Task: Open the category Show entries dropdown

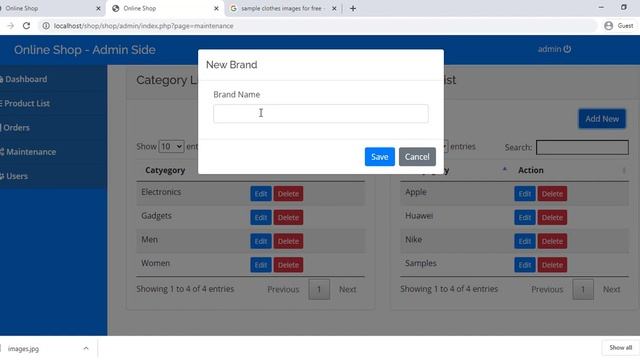Action: tap(171, 147)
